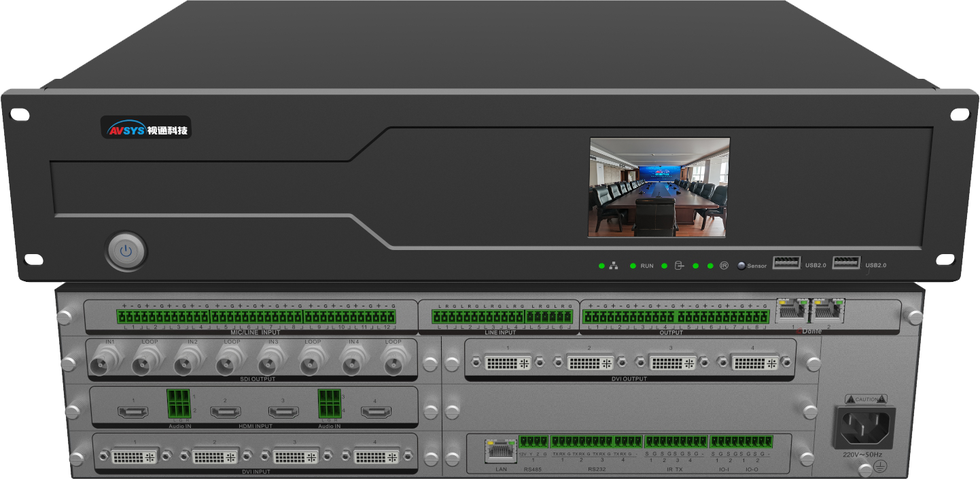Click DVI output port 2
Viewport: 980px width, 479px height.
(589, 363)
